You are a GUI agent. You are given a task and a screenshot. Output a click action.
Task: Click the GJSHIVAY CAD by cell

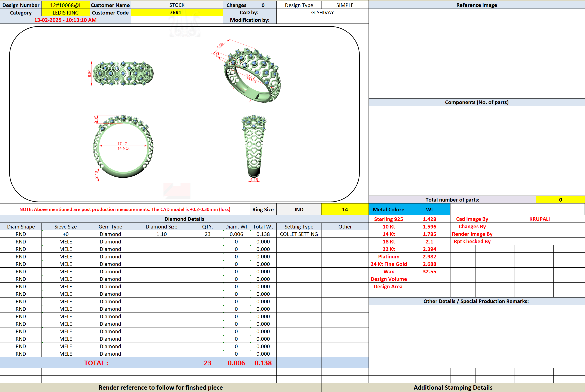322,12
